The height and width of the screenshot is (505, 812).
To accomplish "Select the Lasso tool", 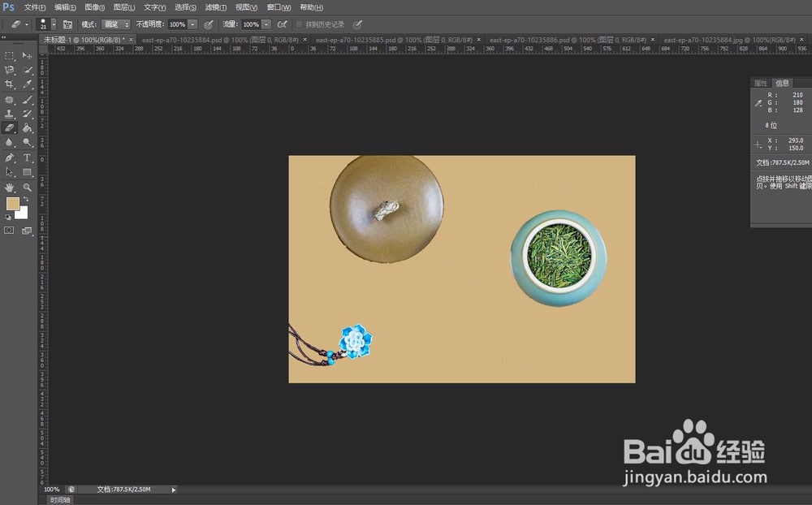I will tap(9, 70).
